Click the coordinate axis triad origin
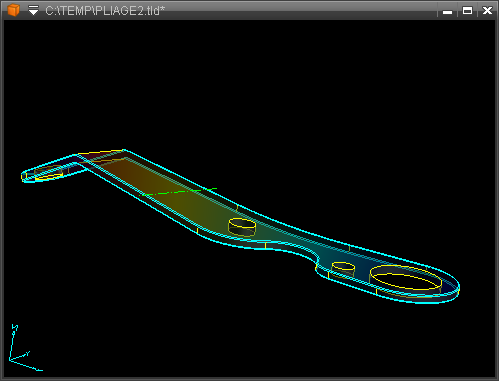This screenshot has width=499, height=381. tap(10, 360)
